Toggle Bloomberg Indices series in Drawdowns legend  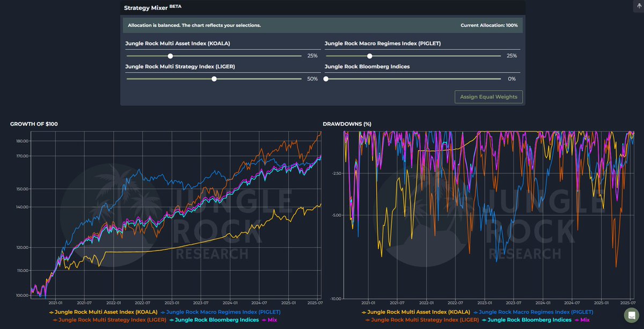pos(526,320)
